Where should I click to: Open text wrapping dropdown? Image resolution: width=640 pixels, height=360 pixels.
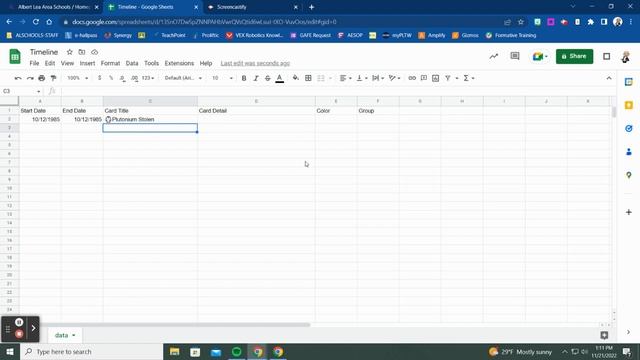click(378, 78)
